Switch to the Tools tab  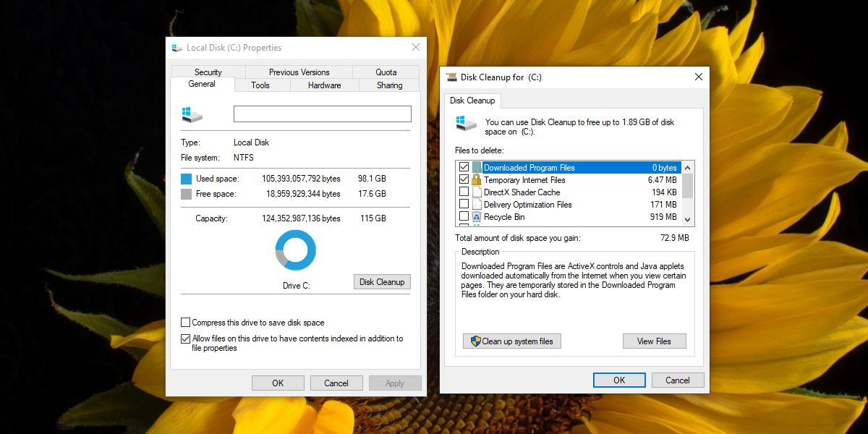click(260, 85)
